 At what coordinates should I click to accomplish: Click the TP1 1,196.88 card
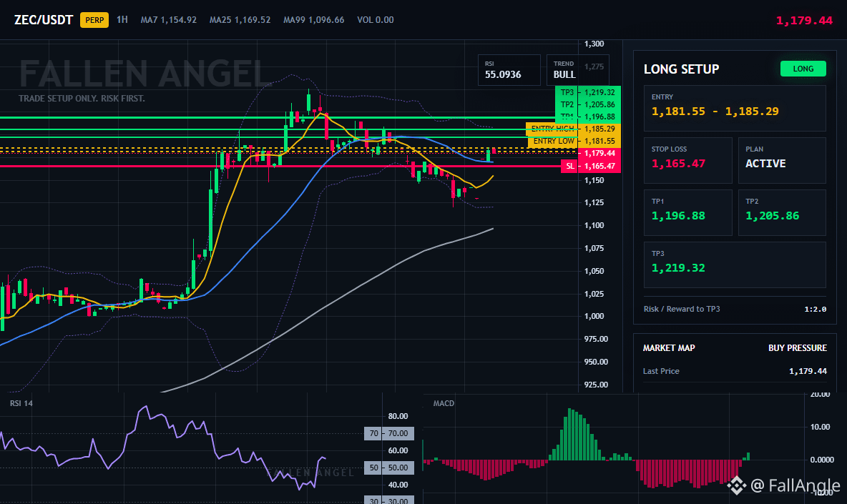[687, 212]
